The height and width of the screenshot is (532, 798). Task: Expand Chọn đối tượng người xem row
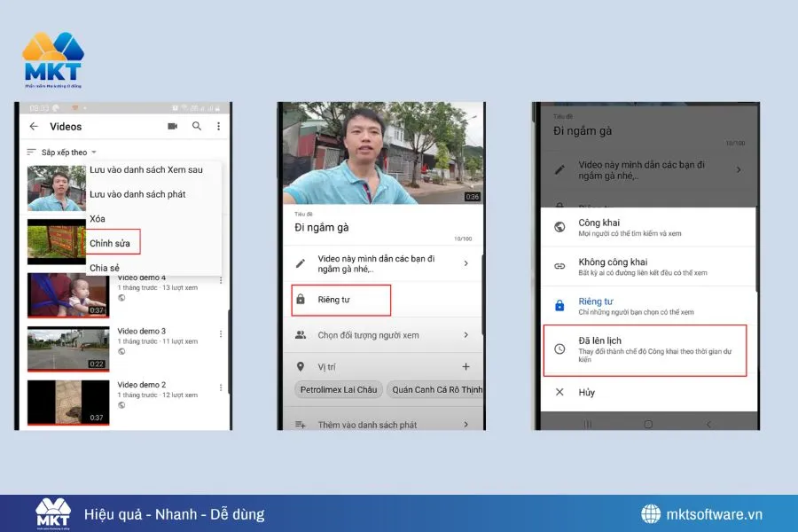[381, 335]
